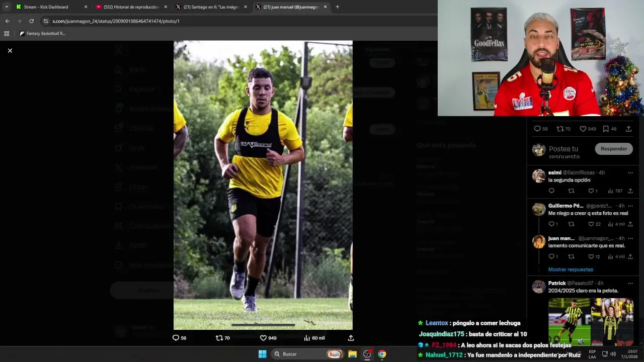Viewport: 644px width, 362px height.
Task: Open a new browser tab with the plus button
Action: pyautogui.click(x=337, y=7)
